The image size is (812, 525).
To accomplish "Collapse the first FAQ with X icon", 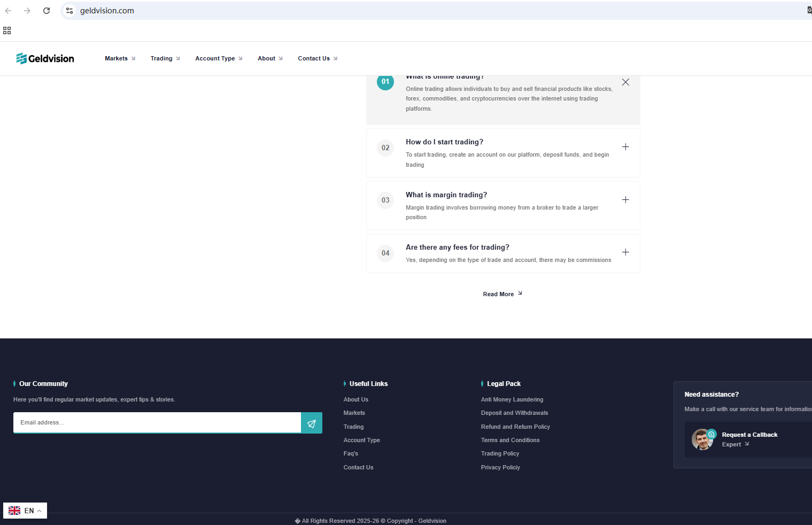I will point(625,82).
